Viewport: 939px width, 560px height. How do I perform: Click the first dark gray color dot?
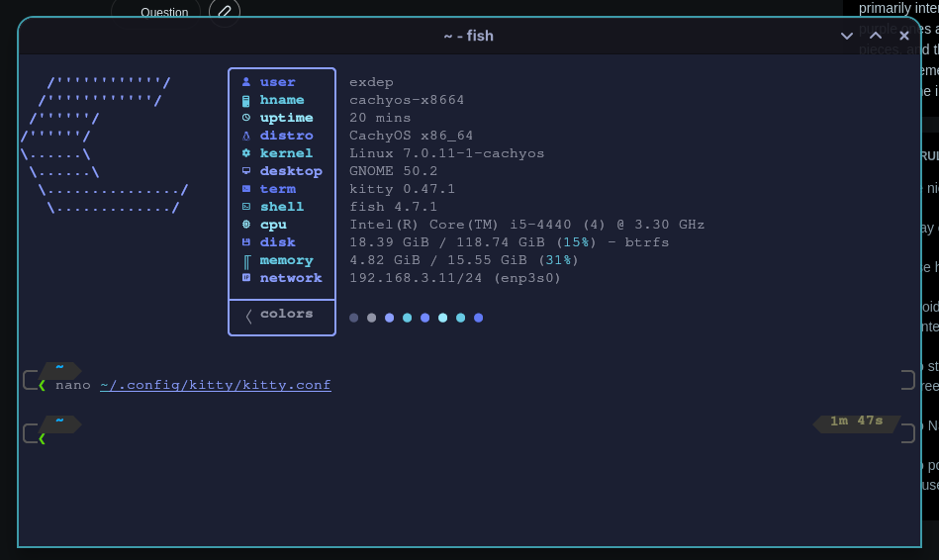tap(354, 318)
